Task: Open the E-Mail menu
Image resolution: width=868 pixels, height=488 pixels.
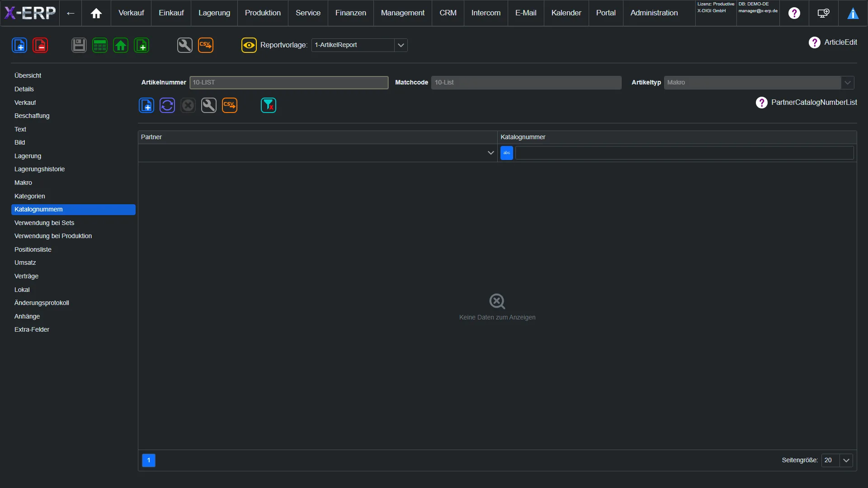Action: click(x=526, y=13)
